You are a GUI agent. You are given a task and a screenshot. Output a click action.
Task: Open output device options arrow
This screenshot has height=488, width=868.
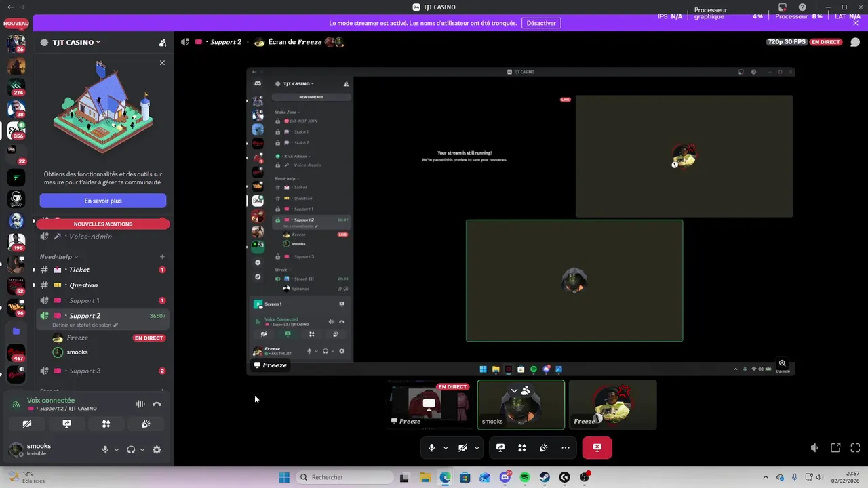click(x=142, y=449)
